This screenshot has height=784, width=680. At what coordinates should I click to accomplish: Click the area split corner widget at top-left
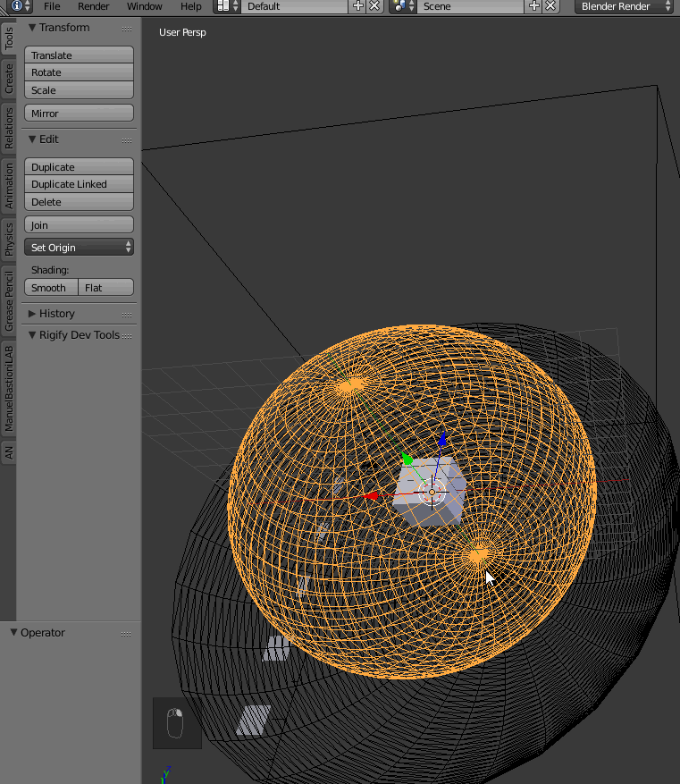coord(4,11)
